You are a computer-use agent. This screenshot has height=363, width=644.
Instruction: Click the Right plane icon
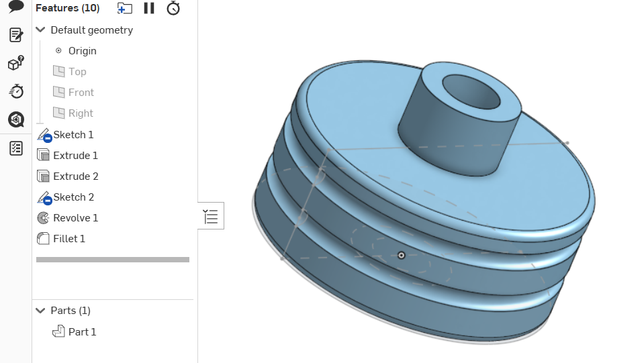pos(58,113)
